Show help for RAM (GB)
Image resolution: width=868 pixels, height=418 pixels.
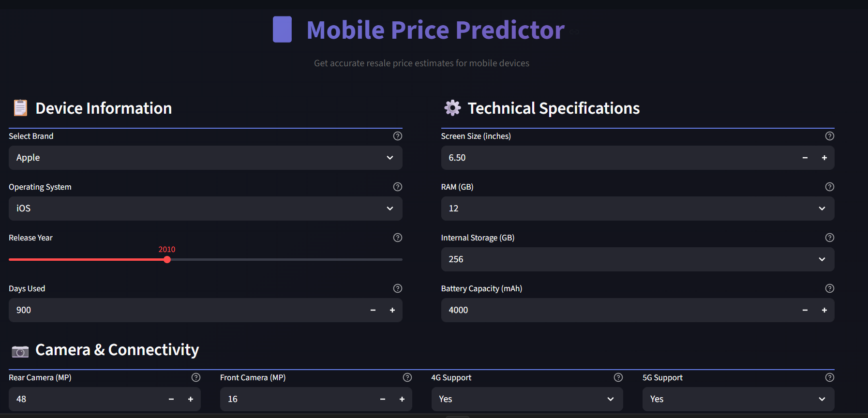click(830, 187)
